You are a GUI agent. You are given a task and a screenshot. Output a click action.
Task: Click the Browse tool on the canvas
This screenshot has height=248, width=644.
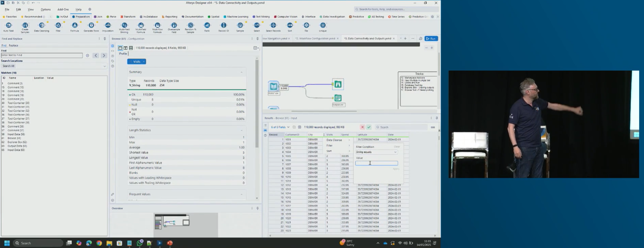pos(338,84)
